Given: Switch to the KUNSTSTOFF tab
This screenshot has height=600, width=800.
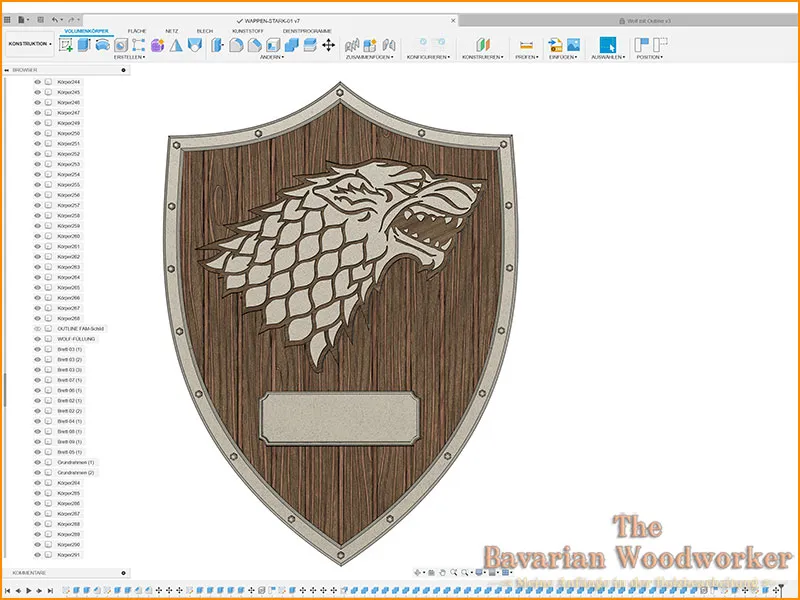Looking at the screenshot, I should [x=248, y=31].
